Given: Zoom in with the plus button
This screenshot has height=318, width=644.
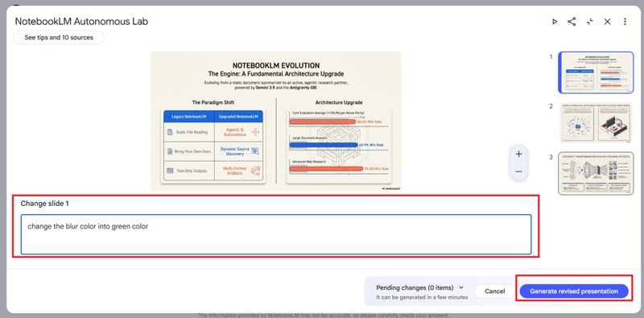Looking at the screenshot, I should click(518, 154).
